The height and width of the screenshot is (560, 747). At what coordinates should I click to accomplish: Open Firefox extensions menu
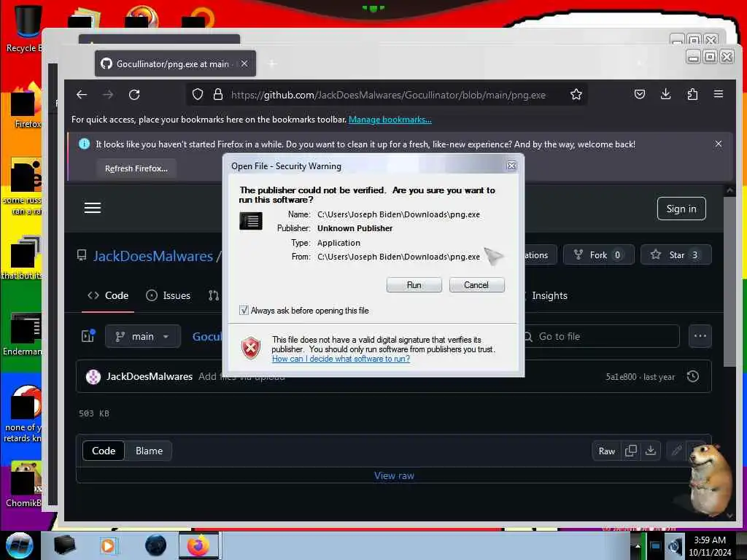pyautogui.click(x=692, y=94)
